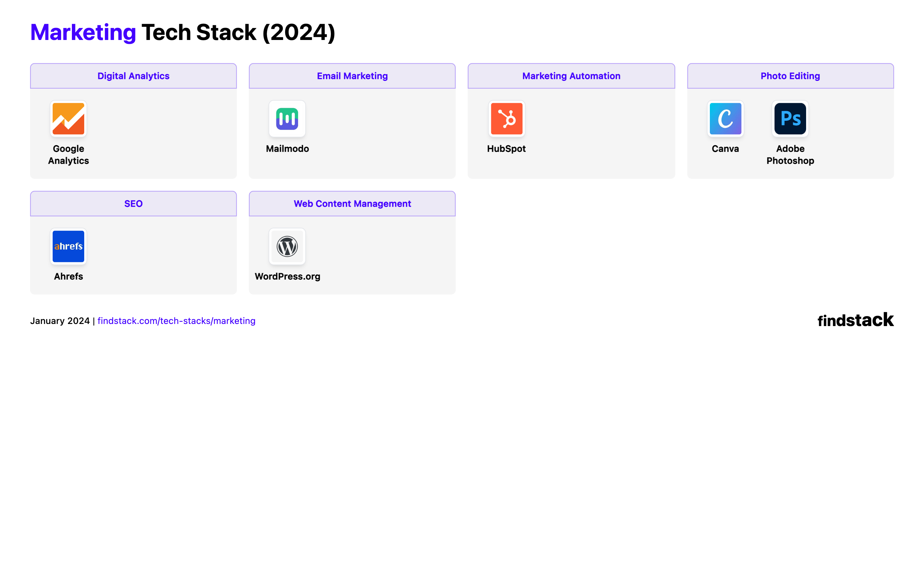Click the Google Analytics text label
This screenshot has width=924, height=577.
[x=68, y=154]
